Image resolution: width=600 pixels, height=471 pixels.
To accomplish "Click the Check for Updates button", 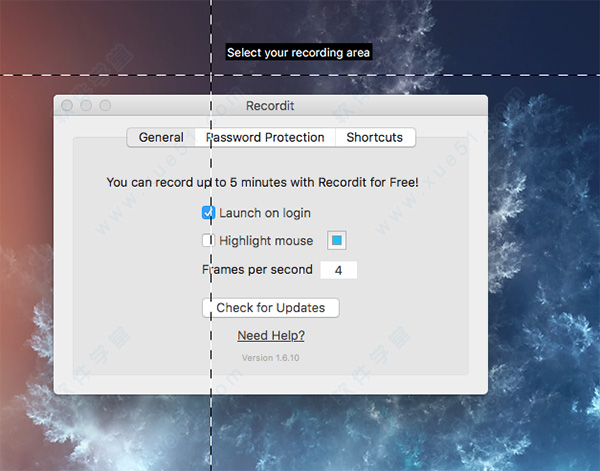I will tap(271, 308).
